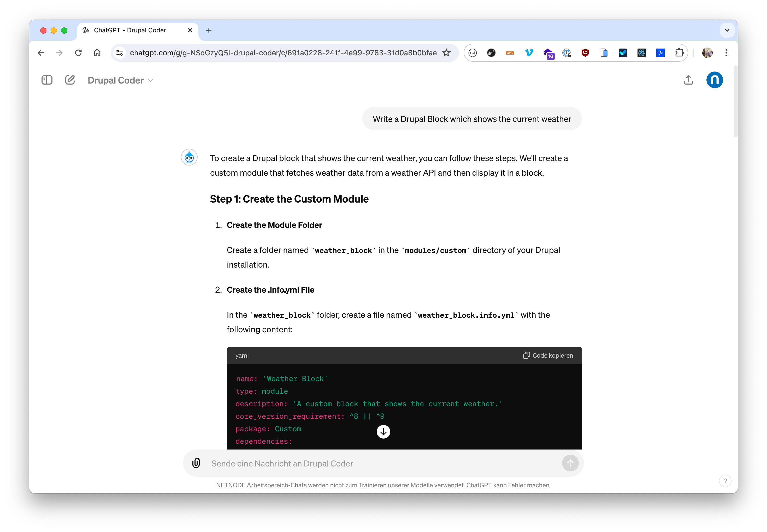Expand the tab search dropdown arrow
The height and width of the screenshot is (532, 767).
click(x=727, y=30)
